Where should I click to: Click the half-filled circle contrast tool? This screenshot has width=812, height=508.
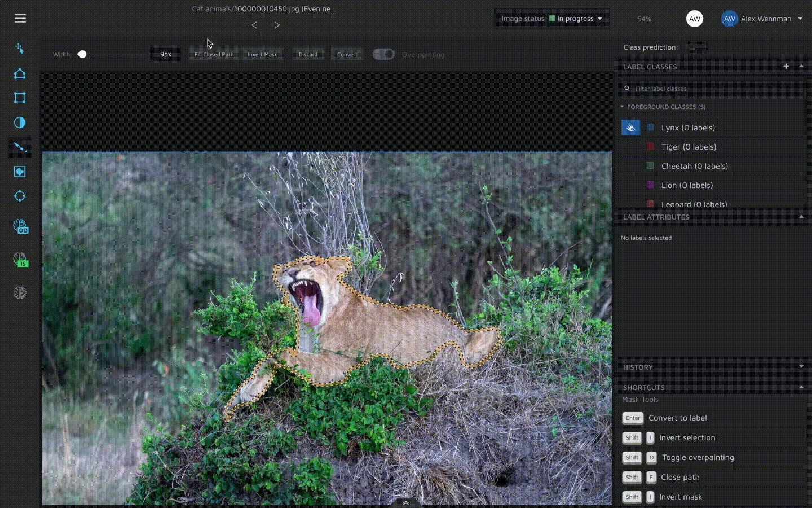point(20,123)
